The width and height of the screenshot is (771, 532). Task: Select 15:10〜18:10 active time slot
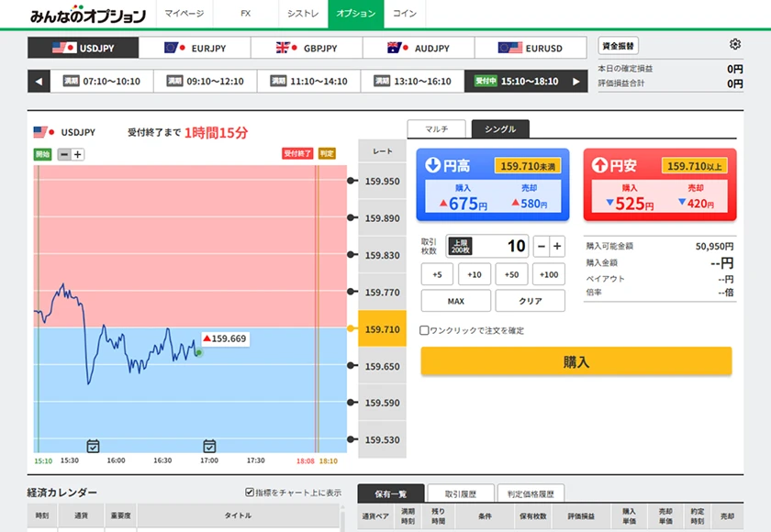pyautogui.click(x=516, y=82)
